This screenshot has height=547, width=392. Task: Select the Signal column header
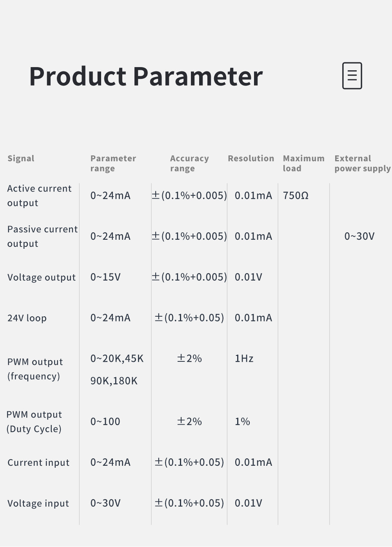click(x=21, y=159)
